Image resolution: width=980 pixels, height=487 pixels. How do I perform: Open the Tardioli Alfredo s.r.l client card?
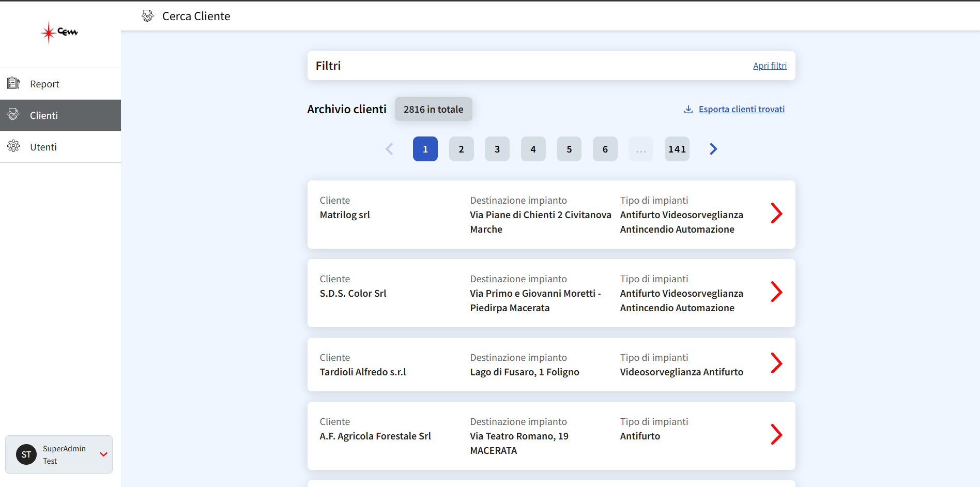click(552, 364)
